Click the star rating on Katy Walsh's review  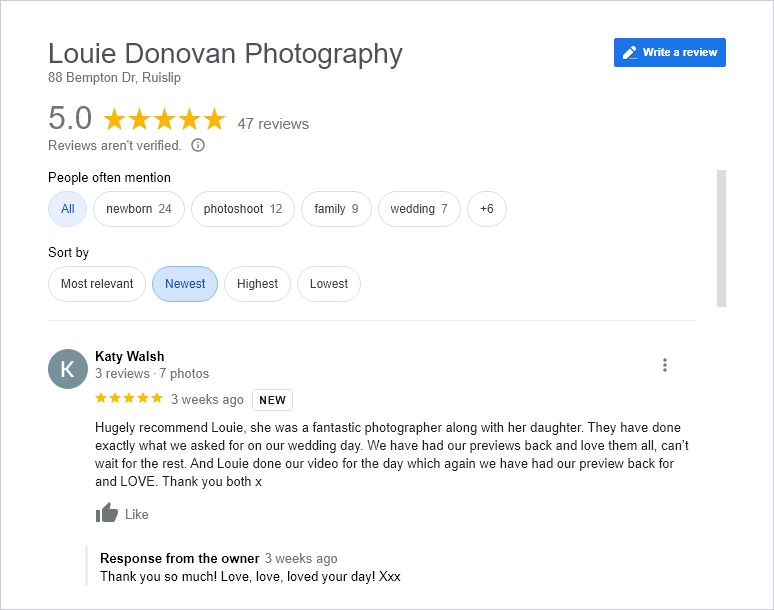click(129, 398)
